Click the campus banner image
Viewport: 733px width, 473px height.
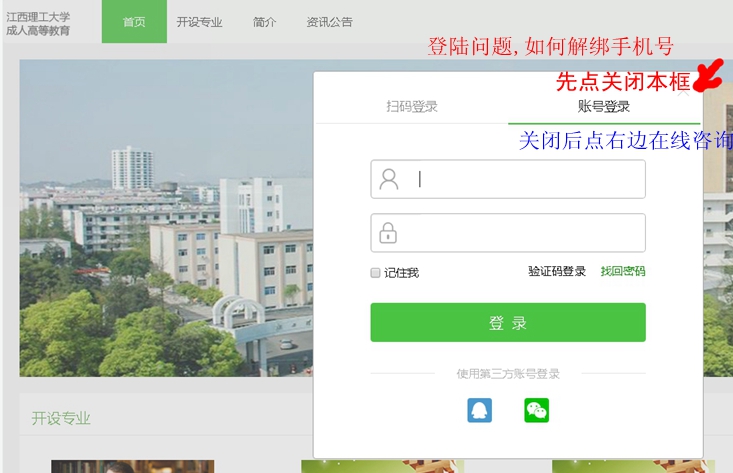166,218
